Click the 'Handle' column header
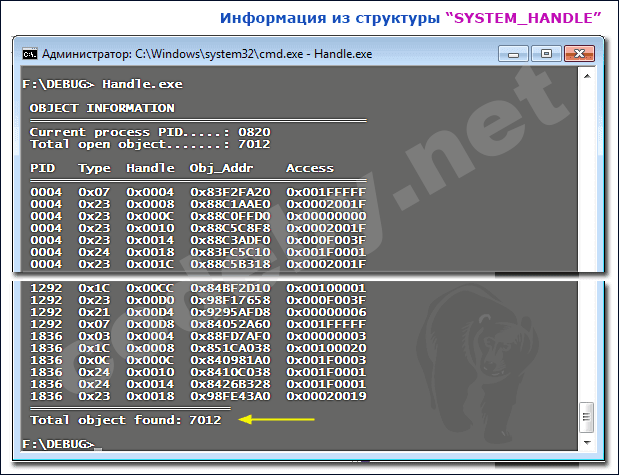 pos(150,168)
